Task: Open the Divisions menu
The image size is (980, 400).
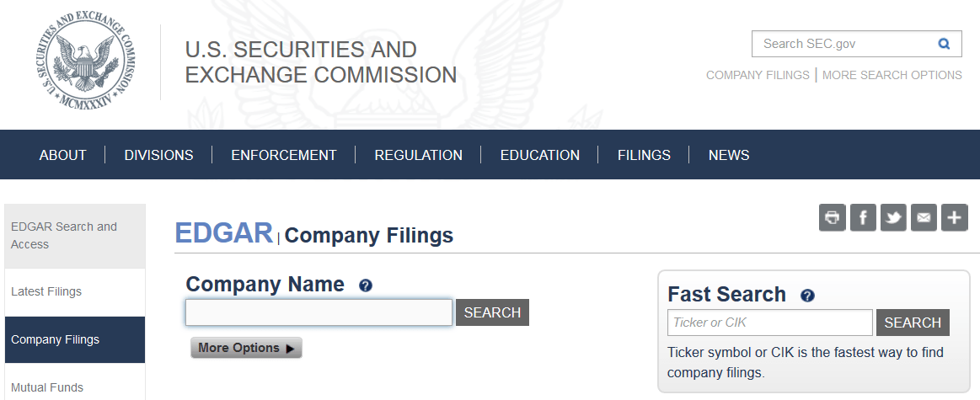Action: [x=158, y=155]
